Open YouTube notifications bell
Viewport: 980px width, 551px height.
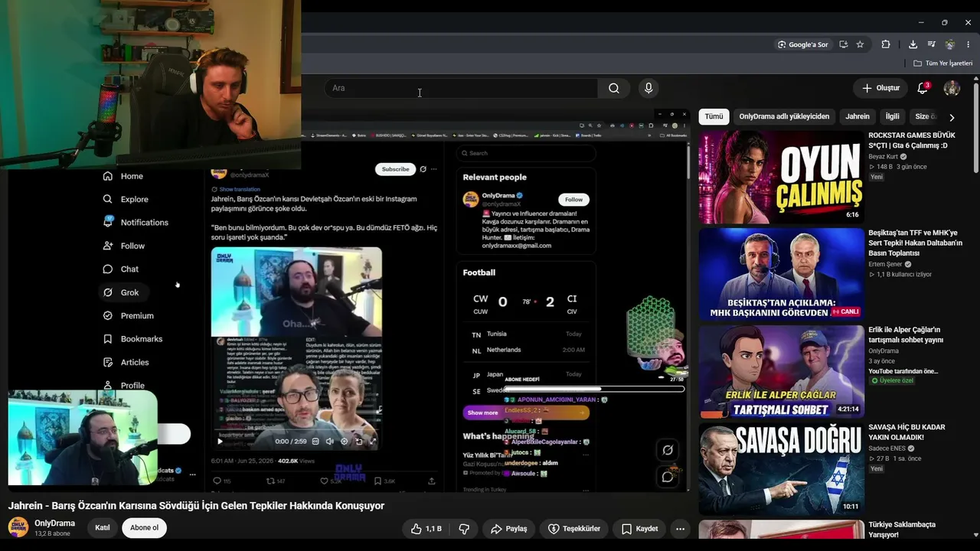coord(923,88)
